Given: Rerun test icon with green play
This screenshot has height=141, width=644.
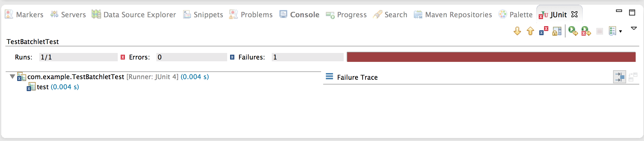Looking at the screenshot, I should [x=573, y=31].
